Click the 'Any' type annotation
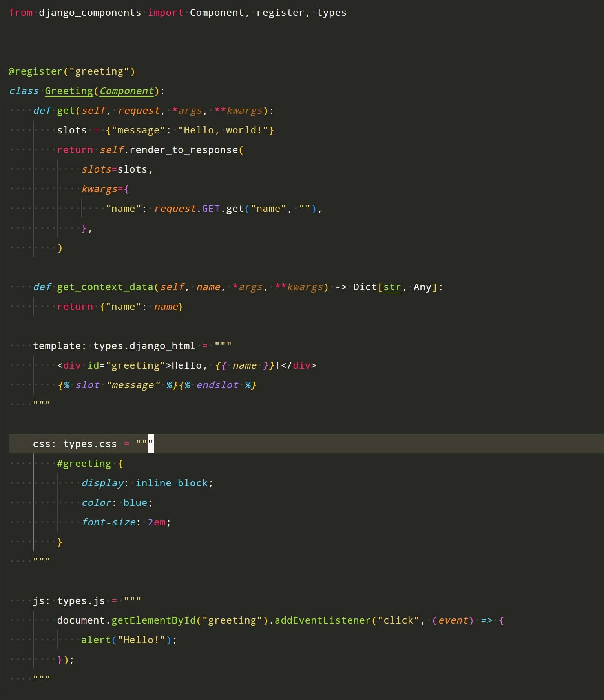604x700 pixels. pos(423,287)
